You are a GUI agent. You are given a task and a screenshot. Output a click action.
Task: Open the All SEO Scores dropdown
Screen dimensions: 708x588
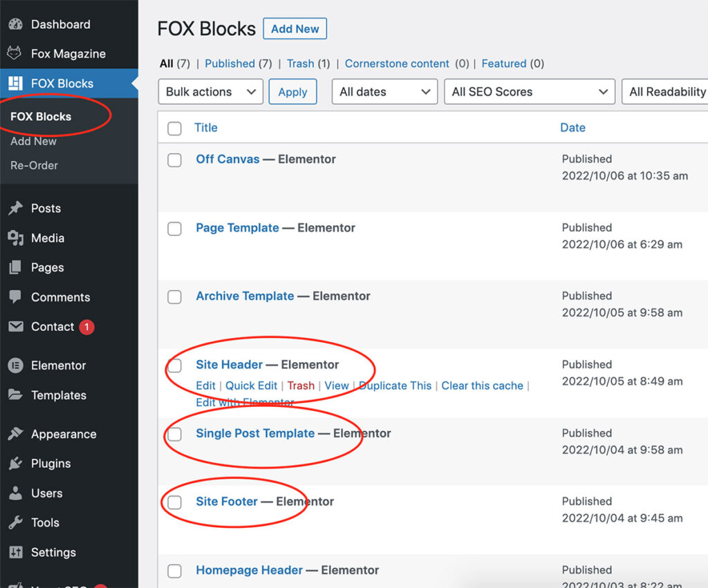pyautogui.click(x=529, y=92)
